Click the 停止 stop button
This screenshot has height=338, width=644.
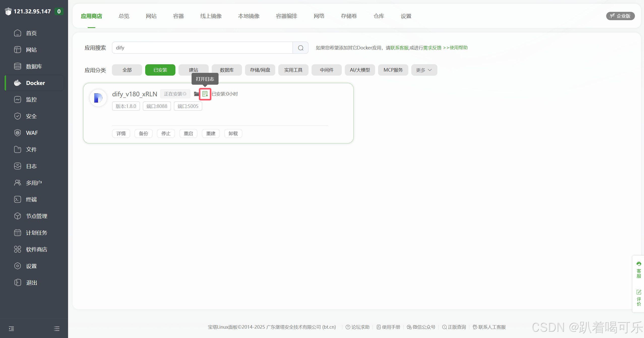point(166,133)
